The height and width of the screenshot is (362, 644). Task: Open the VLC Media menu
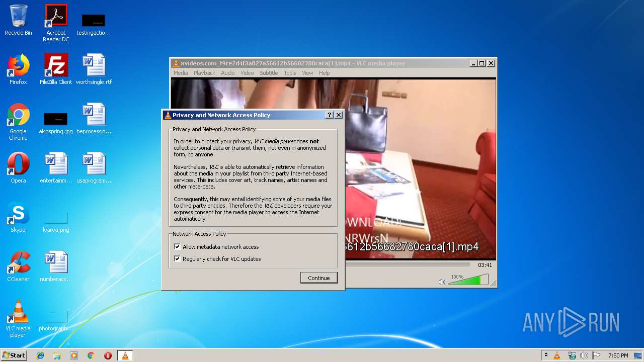click(181, 73)
